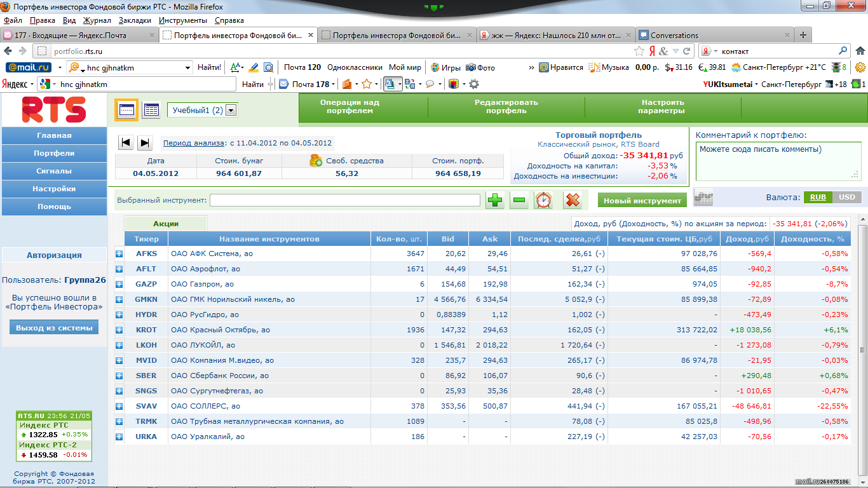The height and width of the screenshot is (488, 868).
Task: Open the Mail.ru search field dropdown arrow
Action: click(187, 67)
